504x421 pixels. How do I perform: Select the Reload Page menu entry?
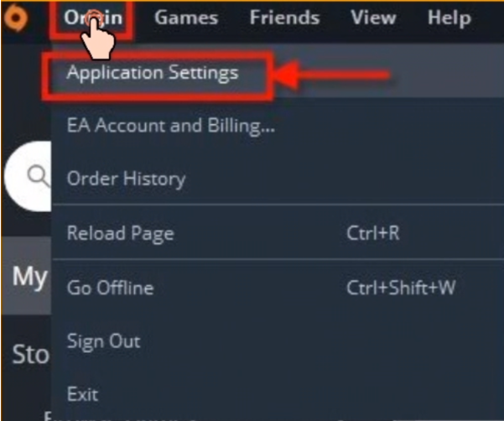278,232
